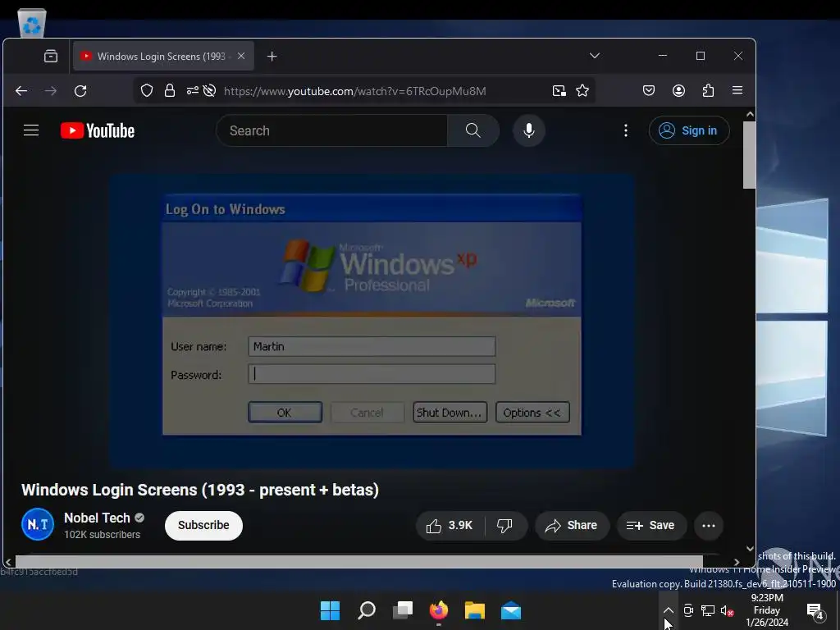This screenshot has height=630, width=840.
Task: Open Task View on the taskbar
Action: pyautogui.click(x=403, y=610)
